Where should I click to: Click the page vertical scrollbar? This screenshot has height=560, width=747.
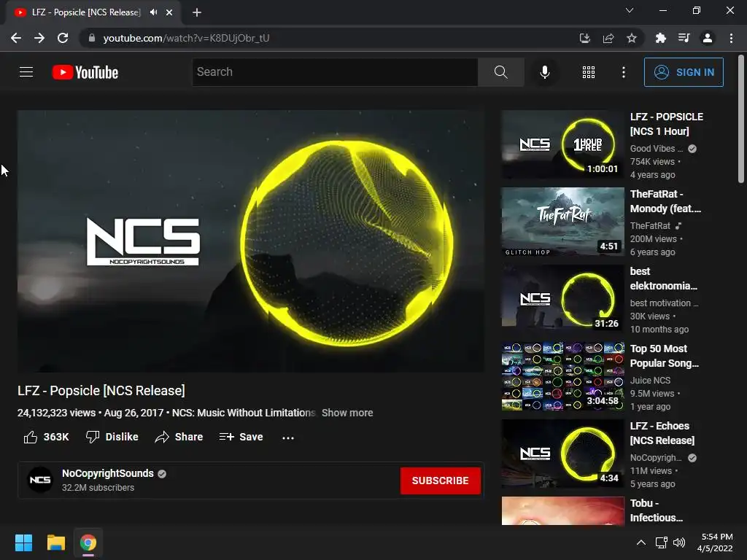click(x=741, y=119)
